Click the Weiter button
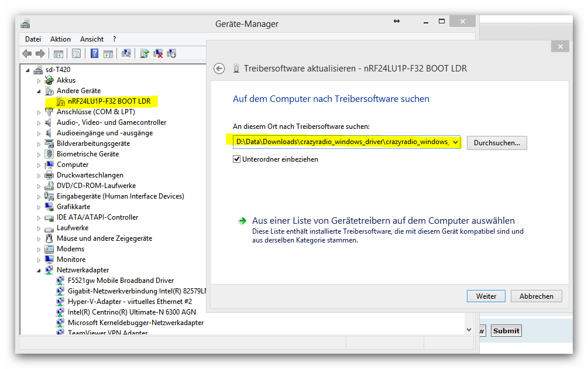The width and height of the screenshot is (588, 369). click(486, 296)
